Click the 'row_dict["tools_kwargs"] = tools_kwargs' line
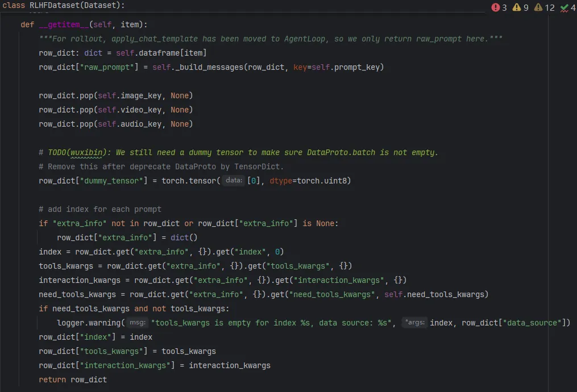This screenshot has width=577, height=392. [x=127, y=351]
